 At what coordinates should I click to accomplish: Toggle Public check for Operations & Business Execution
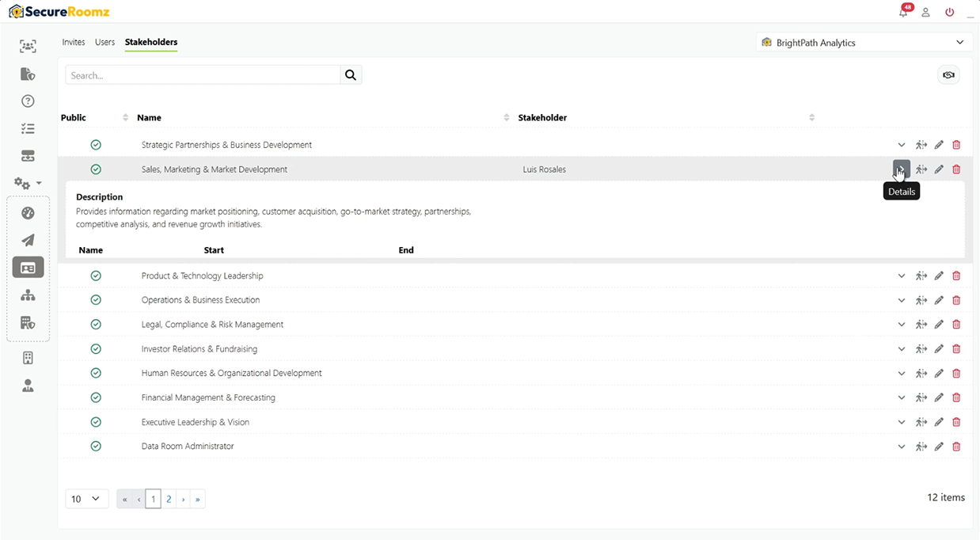[96, 300]
